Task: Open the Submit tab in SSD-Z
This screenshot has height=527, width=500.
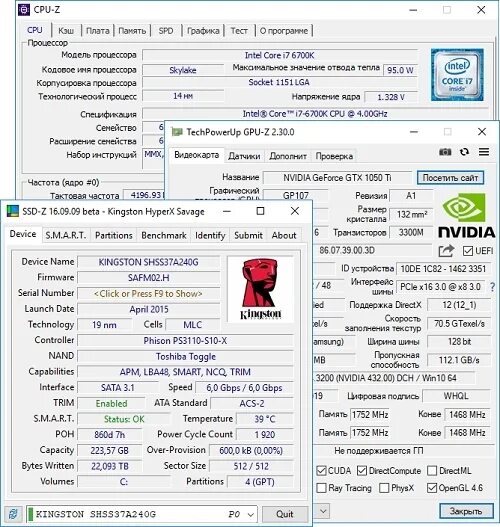Action: point(248,235)
